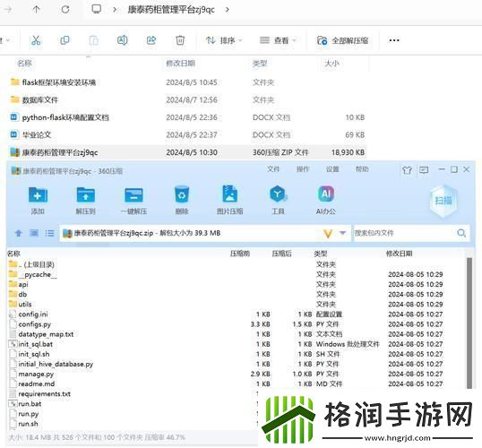Sort archive list by 压缩前 column
The width and height of the screenshot is (482, 448).
(x=240, y=254)
